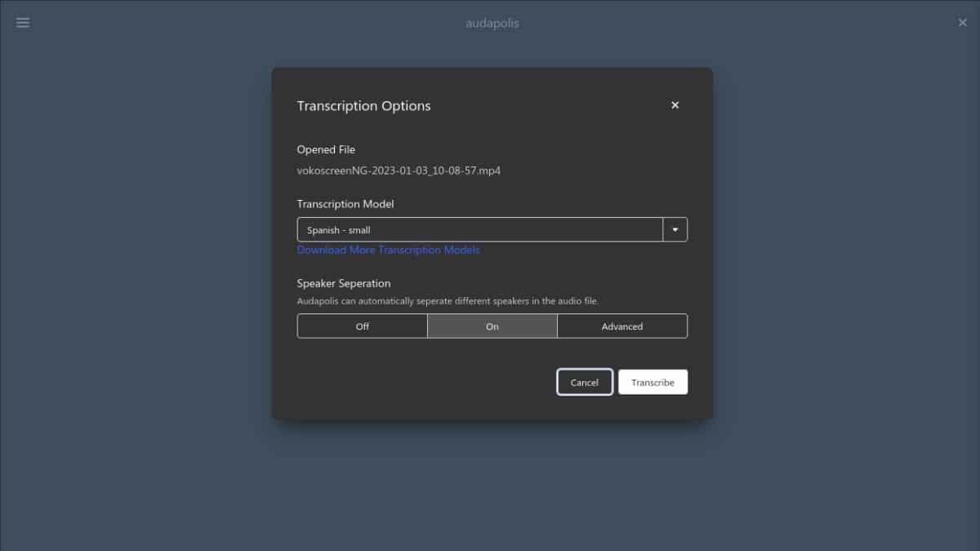Click the Cancel button

pos(585,382)
